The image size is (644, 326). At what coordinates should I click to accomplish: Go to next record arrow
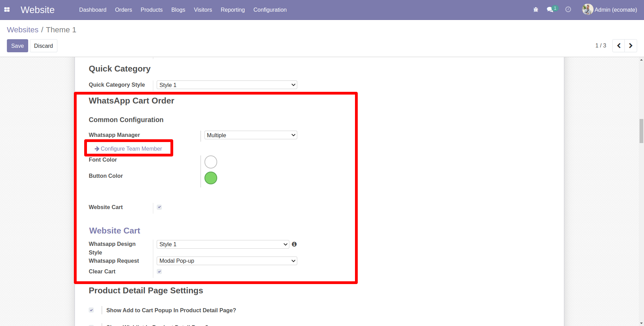point(631,45)
